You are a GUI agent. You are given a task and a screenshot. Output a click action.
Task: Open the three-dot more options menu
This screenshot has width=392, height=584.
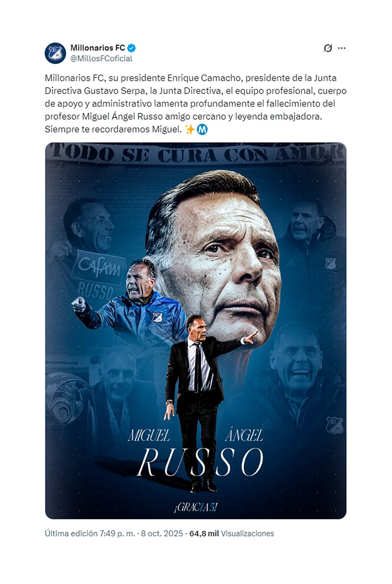(x=342, y=48)
